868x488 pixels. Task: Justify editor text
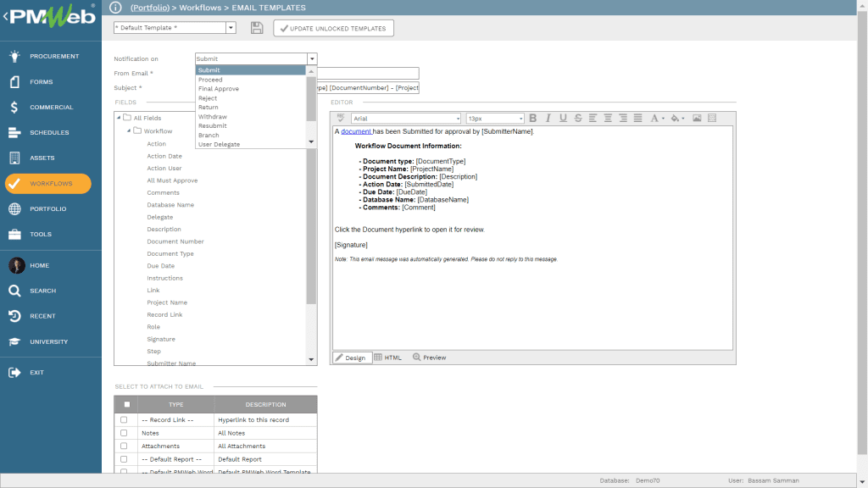click(x=637, y=118)
